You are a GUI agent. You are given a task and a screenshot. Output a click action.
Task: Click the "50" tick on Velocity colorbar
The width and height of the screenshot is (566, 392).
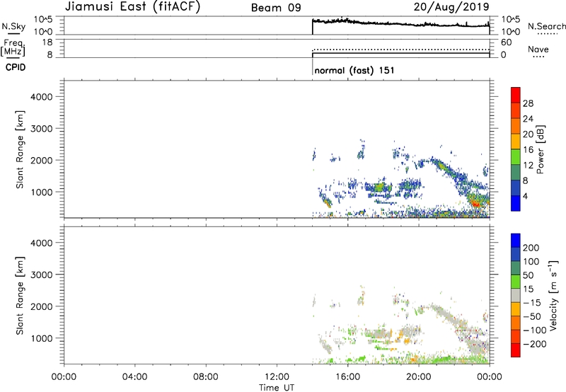click(528, 275)
